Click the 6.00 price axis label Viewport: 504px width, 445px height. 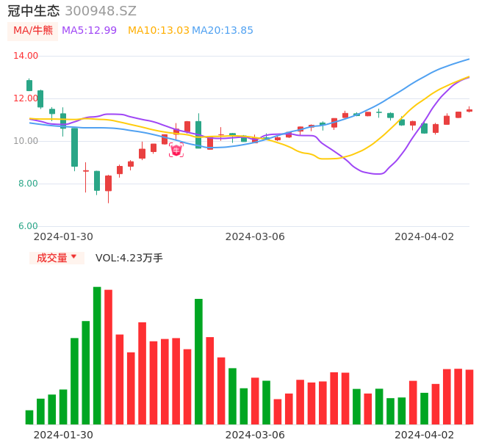pos(28,226)
